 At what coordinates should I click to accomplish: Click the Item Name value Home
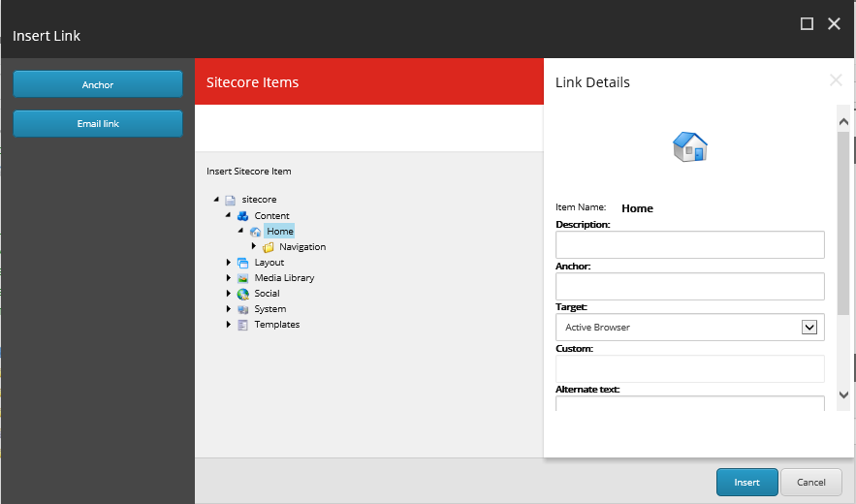click(x=637, y=208)
